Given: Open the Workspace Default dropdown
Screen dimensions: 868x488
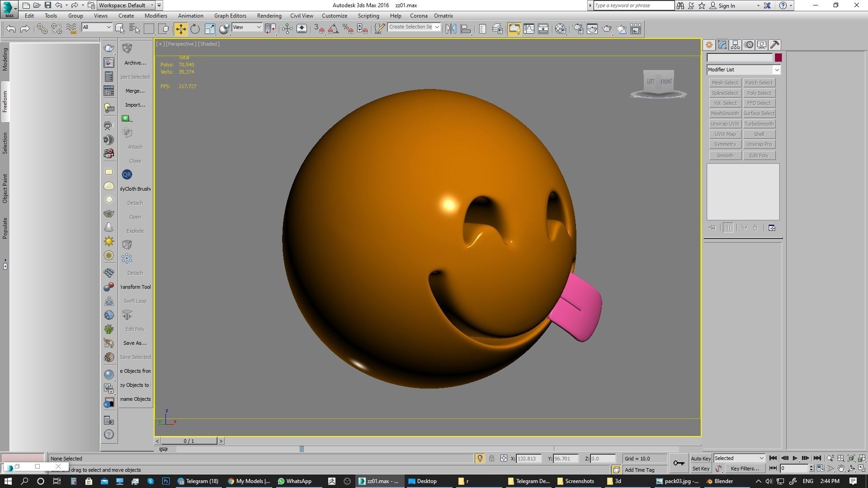Looking at the screenshot, I should pyautogui.click(x=126, y=5).
